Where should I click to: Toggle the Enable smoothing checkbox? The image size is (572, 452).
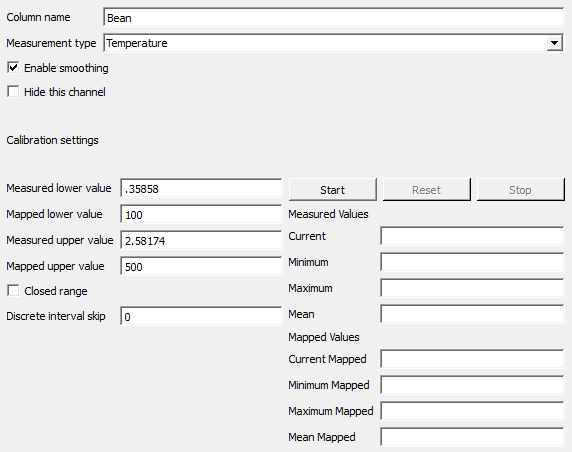tap(13, 68)
